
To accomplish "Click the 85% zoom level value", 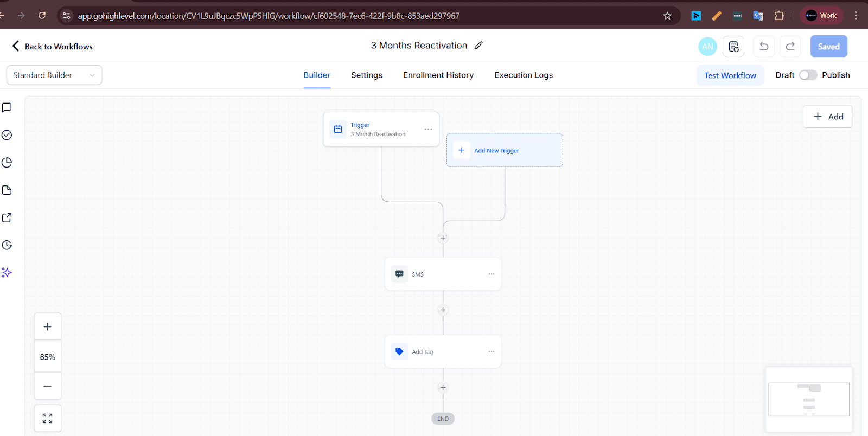I will click(x=48, y=357).
